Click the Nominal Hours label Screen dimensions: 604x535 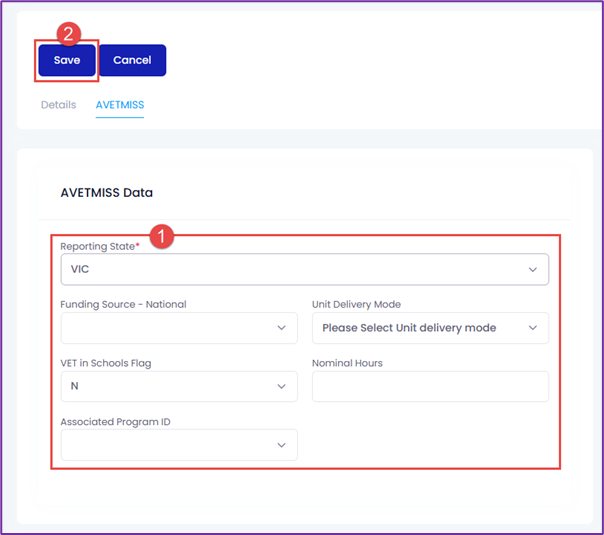coord(347,363)
